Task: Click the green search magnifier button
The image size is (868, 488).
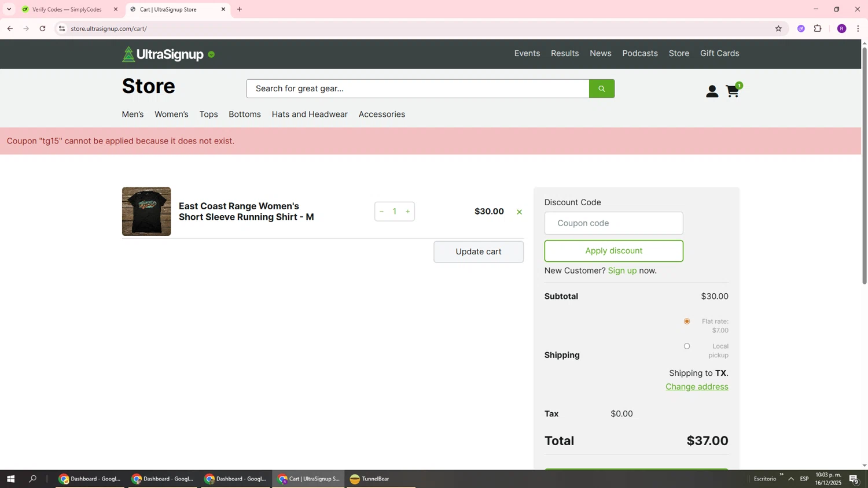Action: pos(602,88)
